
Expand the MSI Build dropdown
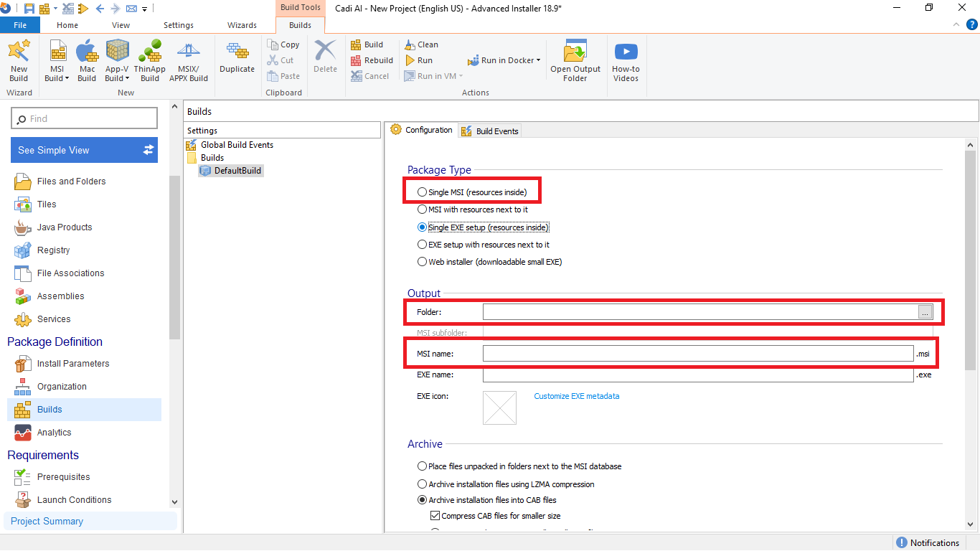pos(57,78)
